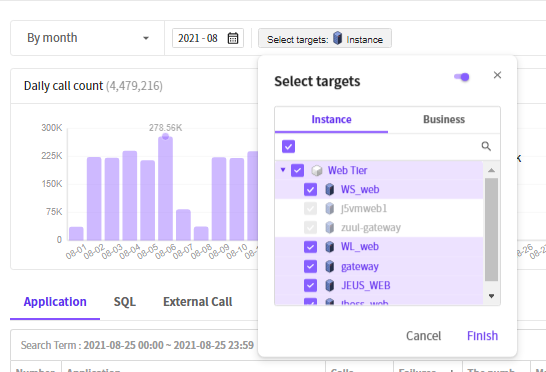Select the WS_web tree row label
The height and width of the screenshot is (372, 546).
pyautogui.click(x=360, y=189)
